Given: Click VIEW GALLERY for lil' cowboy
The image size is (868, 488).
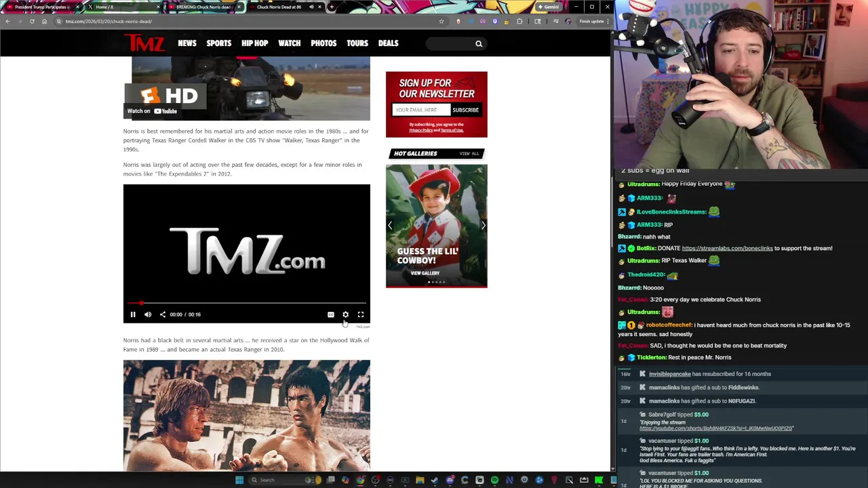Looking at the screenshot, I should pyautogui.click(x=425, y=273).
